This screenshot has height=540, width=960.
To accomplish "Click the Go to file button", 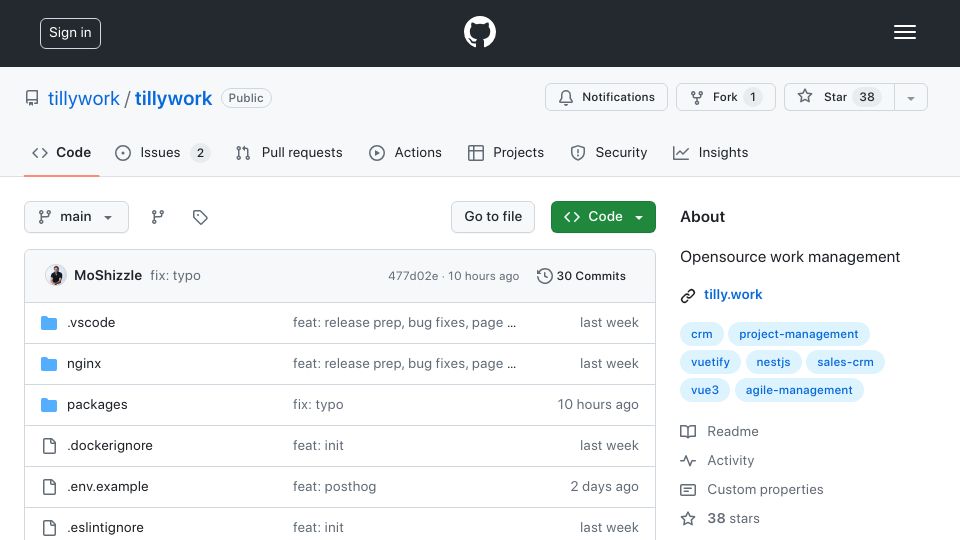I will (493, 217).
